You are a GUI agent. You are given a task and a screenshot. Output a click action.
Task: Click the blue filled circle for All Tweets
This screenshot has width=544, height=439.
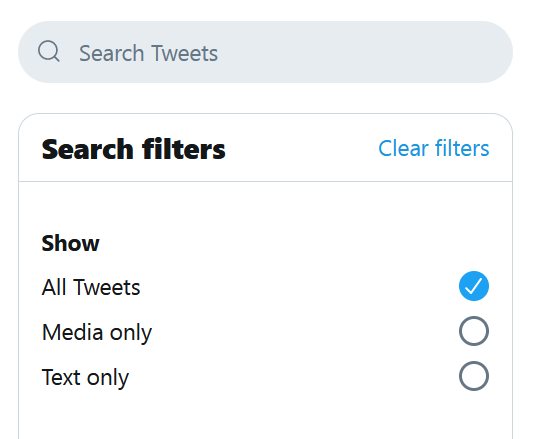pos(474,286)
